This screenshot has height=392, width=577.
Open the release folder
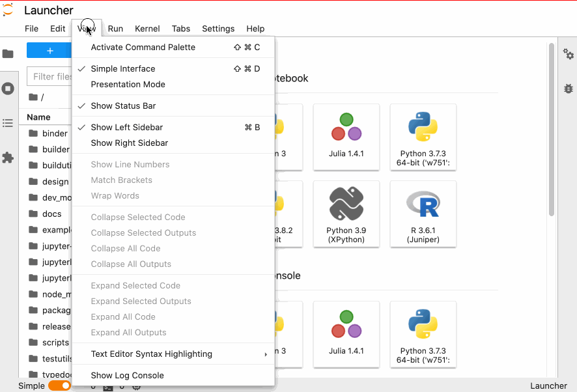point(46,326)
